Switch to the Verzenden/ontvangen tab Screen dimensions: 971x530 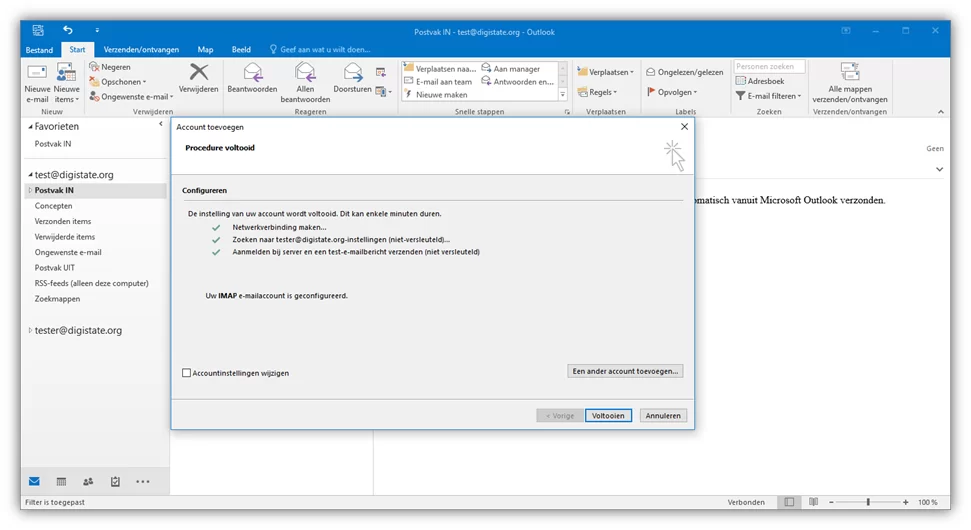pyautogui.click(x=141, y=50)
